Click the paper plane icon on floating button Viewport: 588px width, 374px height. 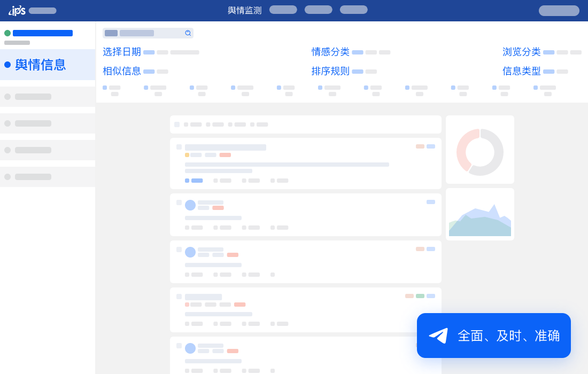438,336
